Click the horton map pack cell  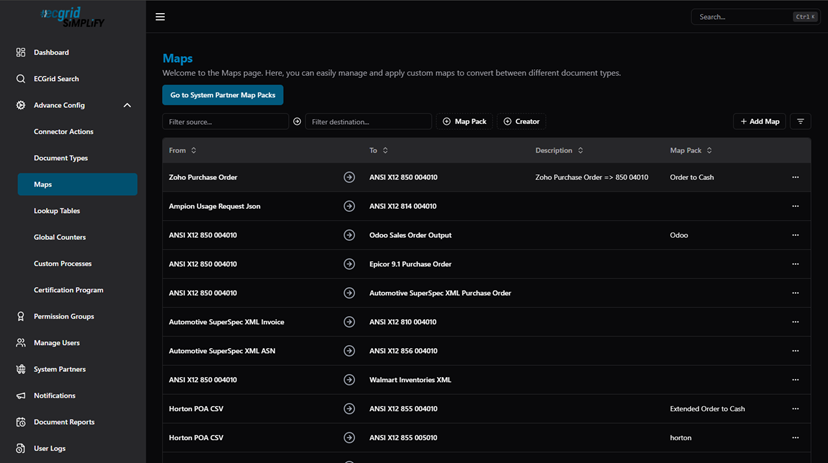680,438
